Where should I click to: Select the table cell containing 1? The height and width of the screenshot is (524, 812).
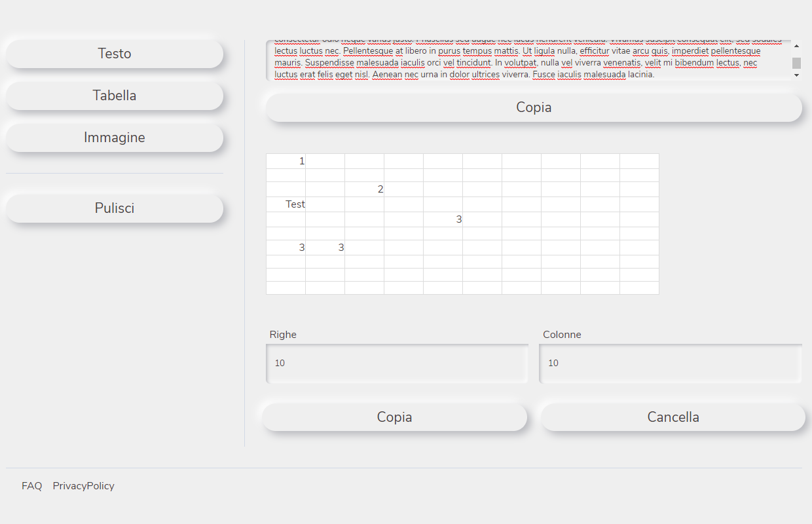(286, 161)
